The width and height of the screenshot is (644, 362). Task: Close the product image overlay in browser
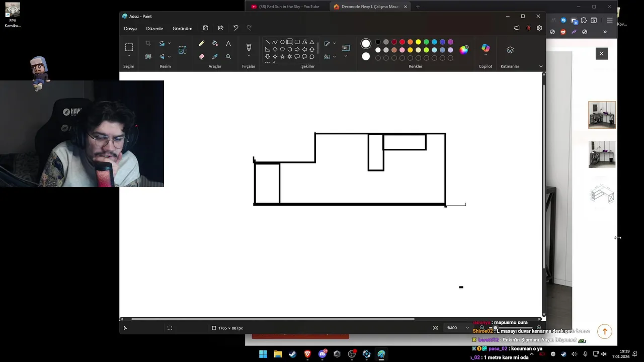(x=601, y=53)
